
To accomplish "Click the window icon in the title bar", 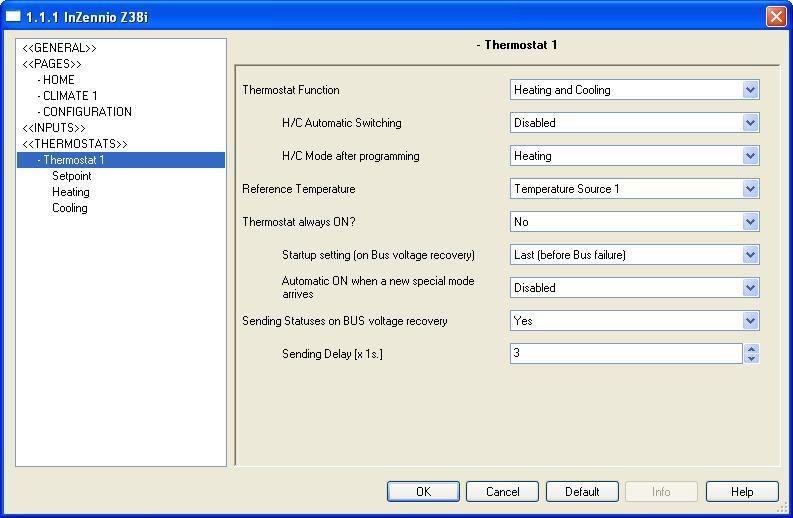I will tap(13, 17).
